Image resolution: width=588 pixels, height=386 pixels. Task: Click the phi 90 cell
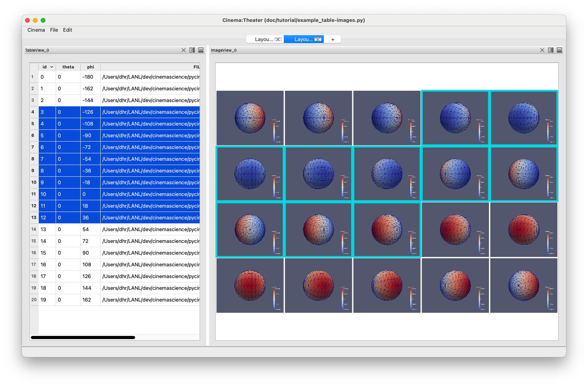90,253
